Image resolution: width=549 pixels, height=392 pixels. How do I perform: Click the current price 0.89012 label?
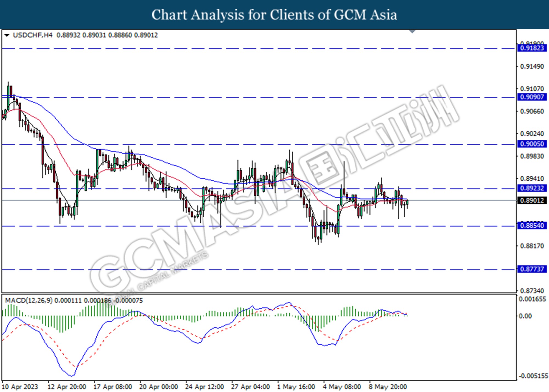coord(532,200)
